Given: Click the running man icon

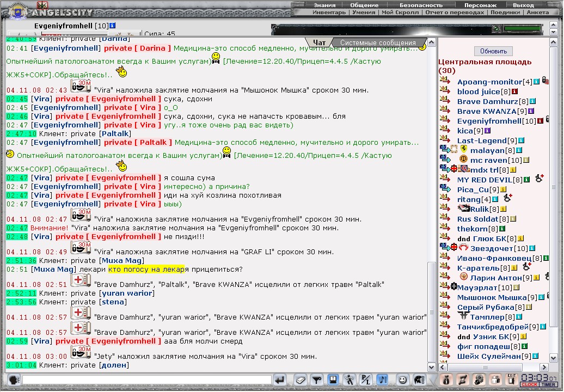Looking at the screenshot, I should pyautogui.click(x=349, y=380).
